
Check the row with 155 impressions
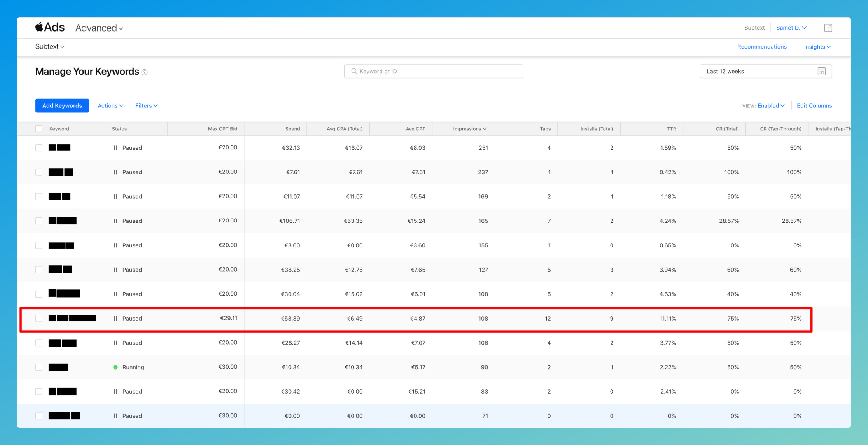coord(39,245)
